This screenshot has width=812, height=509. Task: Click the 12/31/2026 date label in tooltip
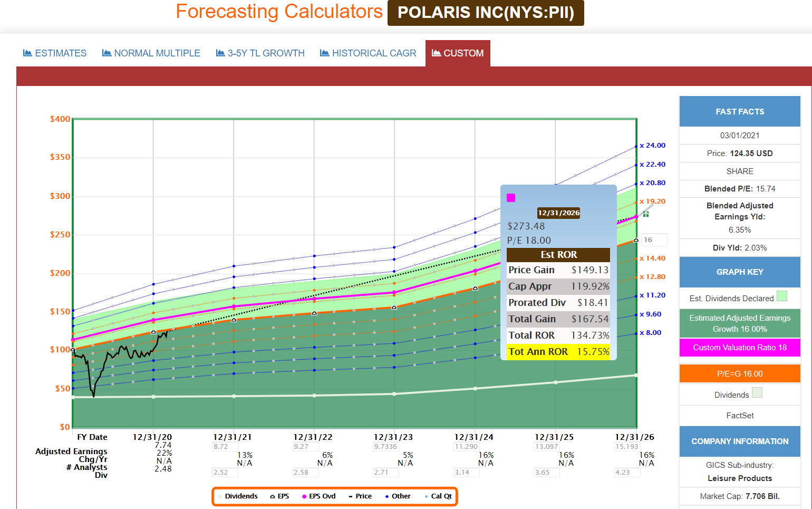point(559,213)
